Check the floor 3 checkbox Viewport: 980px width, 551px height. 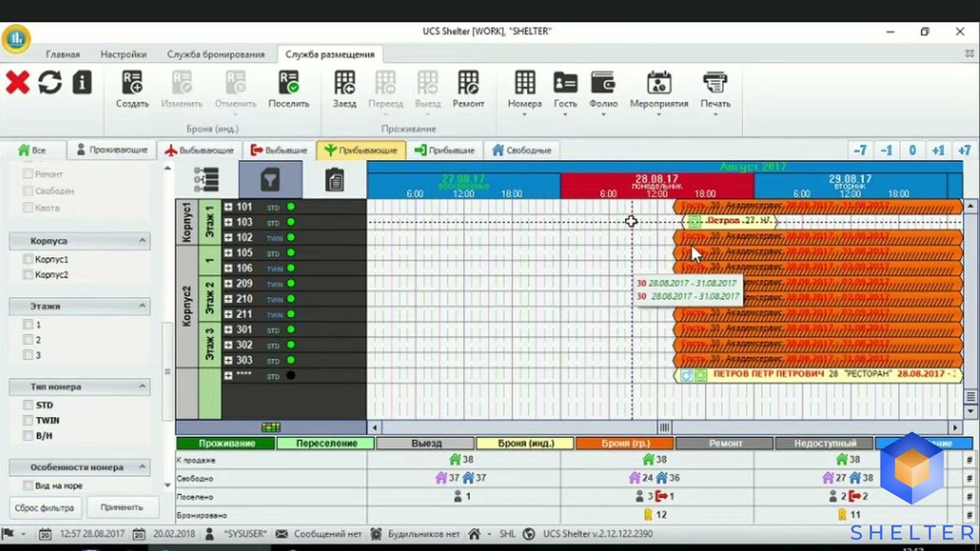(x=28, y=356)
